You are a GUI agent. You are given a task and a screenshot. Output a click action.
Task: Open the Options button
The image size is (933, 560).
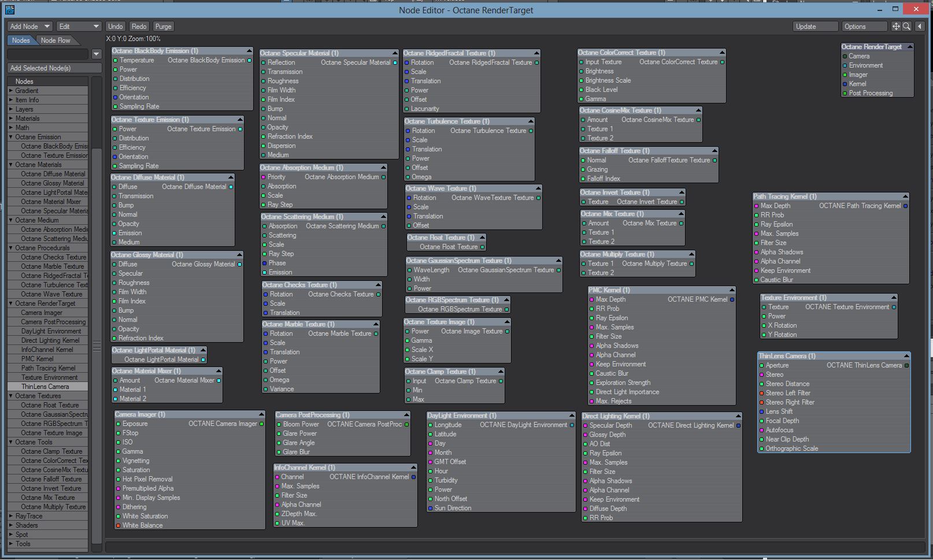pos(864,27)
